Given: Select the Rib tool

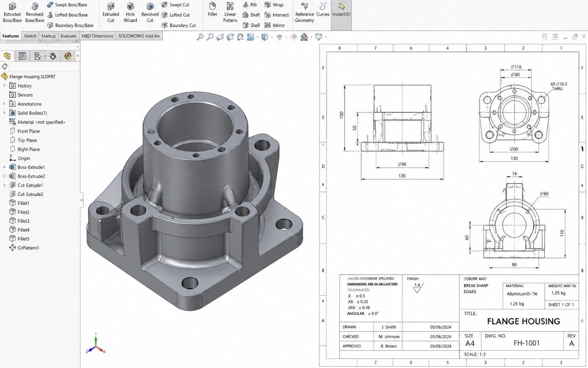Looking at the screenshot, I should (x=249, y=5).
